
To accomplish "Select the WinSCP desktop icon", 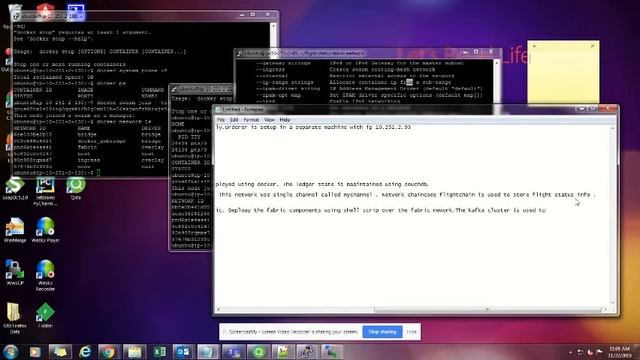I will coord(15,273).
